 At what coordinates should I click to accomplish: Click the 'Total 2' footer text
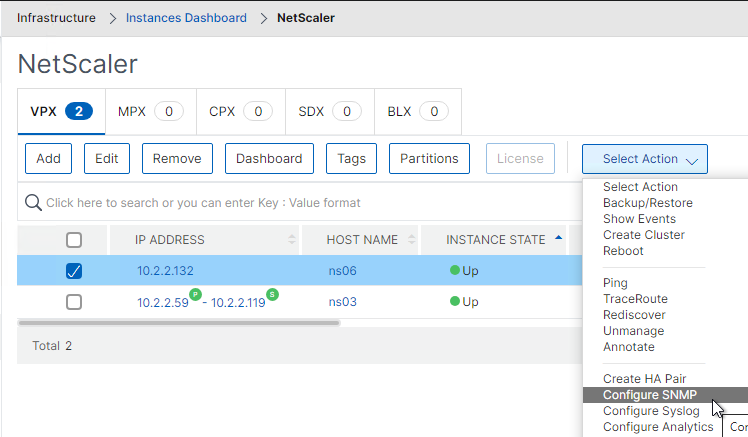click(x=52, y=346)
